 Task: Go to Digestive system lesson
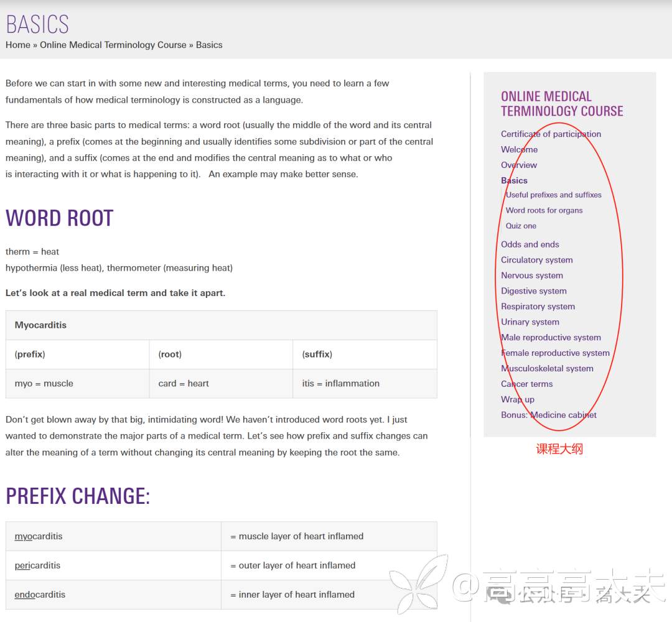tap(534, 291)
